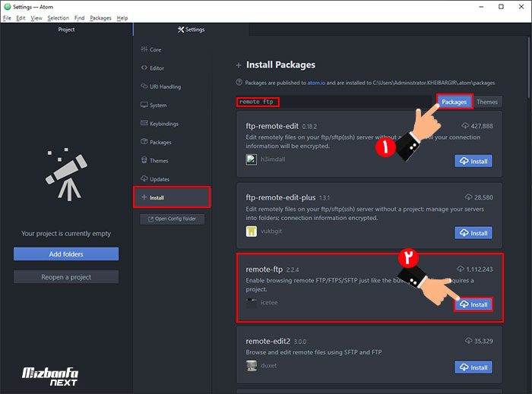Viewport: 532px width, 394px height.
Task: Open the Selection menu
Action: click(58, 18)
